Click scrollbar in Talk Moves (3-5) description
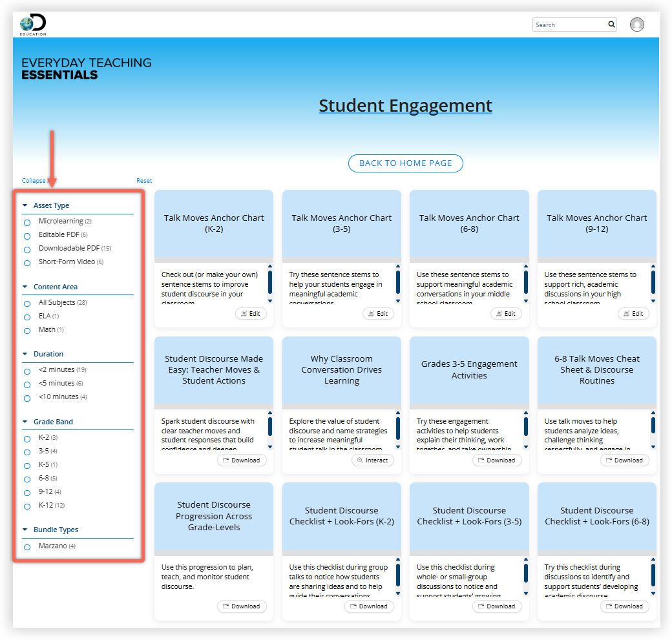The height and width of the screenshot is (640, 672). (398, 284)
